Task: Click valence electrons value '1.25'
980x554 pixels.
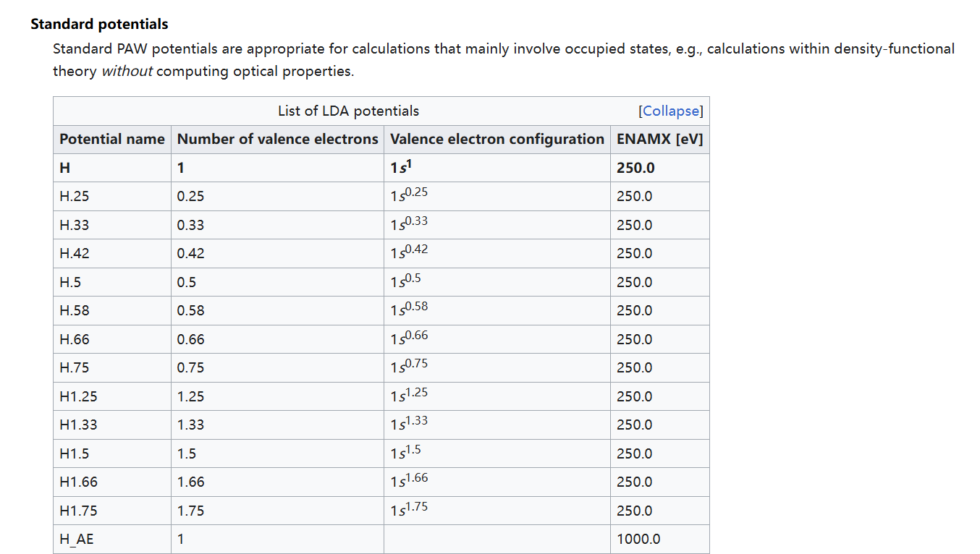Action: coord(191,396)
